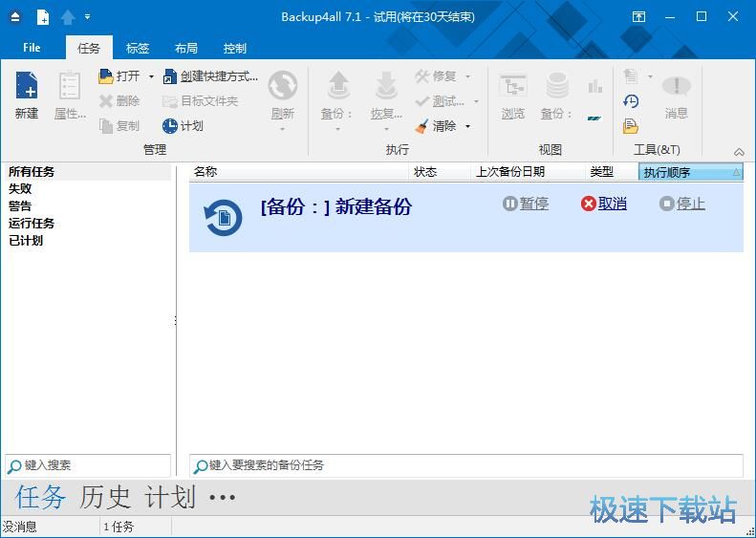Open the 计划 scheduler clock icon

[170, 126]
